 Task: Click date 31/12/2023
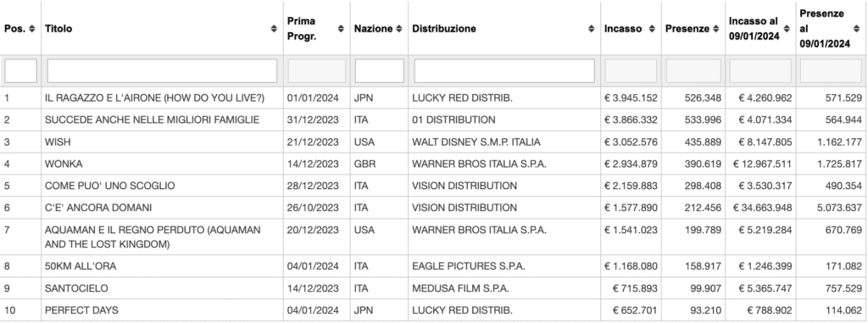click(313, 120)
